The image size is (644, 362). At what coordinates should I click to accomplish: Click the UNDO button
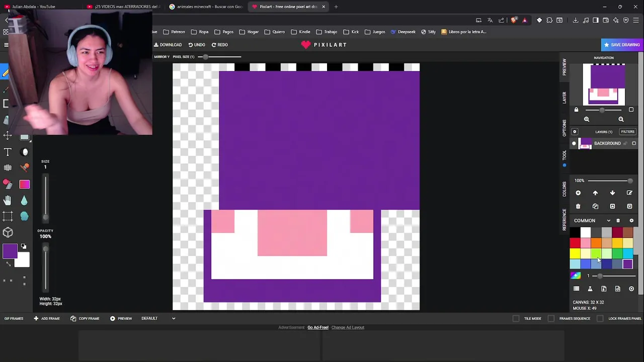point(197,45)
